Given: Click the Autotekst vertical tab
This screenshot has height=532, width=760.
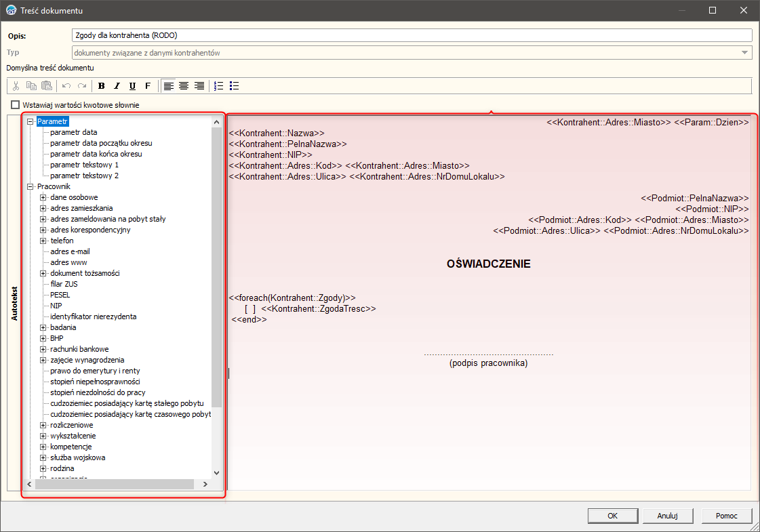Looking at the screenshot, I should (x=14, y=304).
